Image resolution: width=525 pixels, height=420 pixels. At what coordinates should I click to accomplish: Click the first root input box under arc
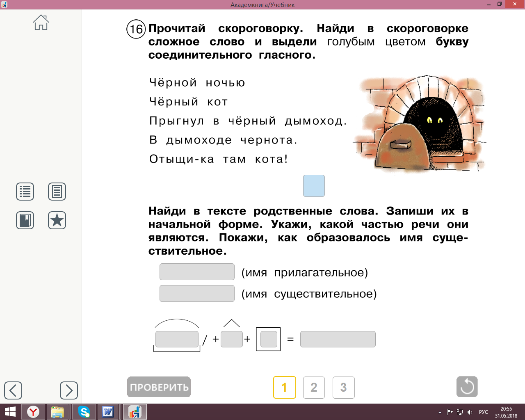click(x=177, y=339)
